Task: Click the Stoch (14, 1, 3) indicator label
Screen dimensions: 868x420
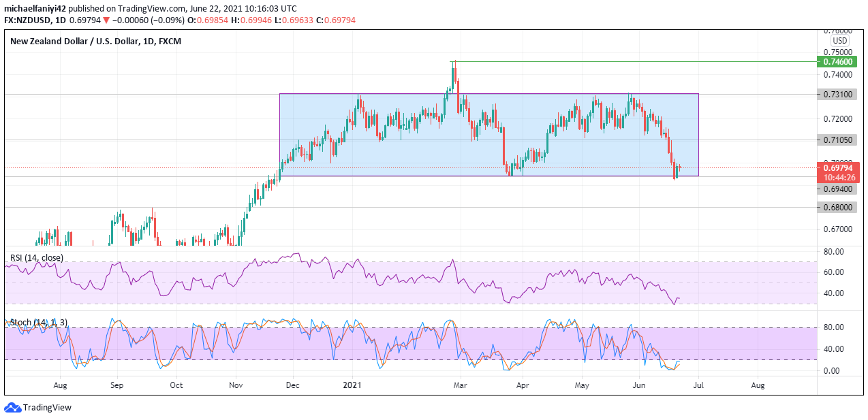Action: point(37,322)
